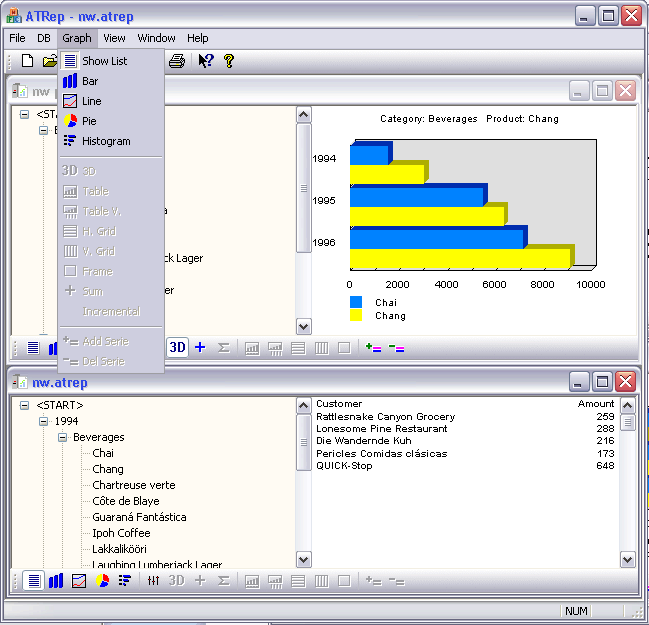Choose Line from Graph menu
Image resolution: width=649 pixels, height=625 pixels.
click(x=111, y=101)
